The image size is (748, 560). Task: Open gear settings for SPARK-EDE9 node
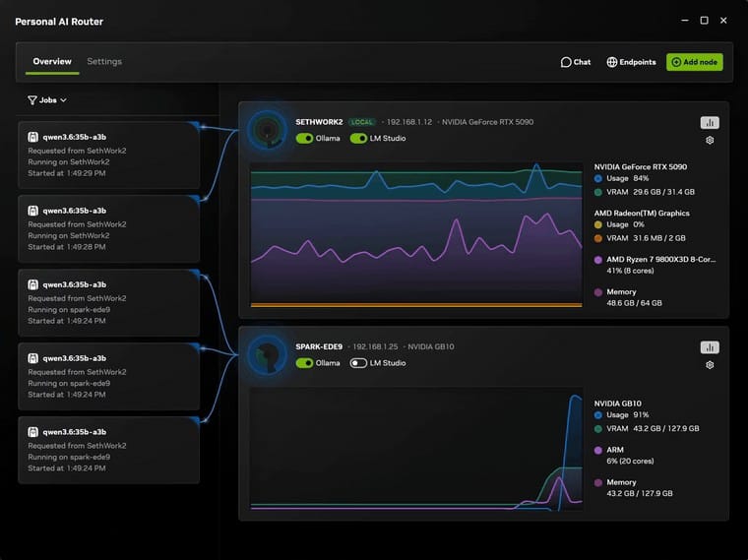pyautogui.click(x=710, y=365)
